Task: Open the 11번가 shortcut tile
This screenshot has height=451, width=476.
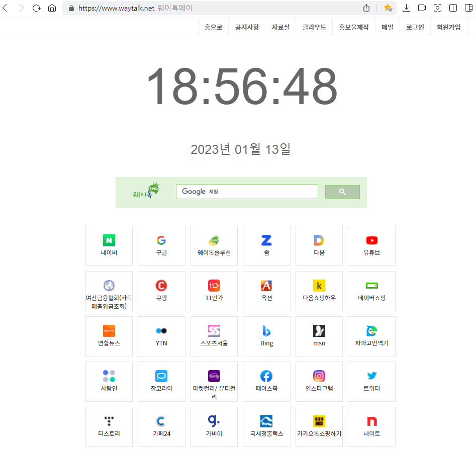Action: 214,291
